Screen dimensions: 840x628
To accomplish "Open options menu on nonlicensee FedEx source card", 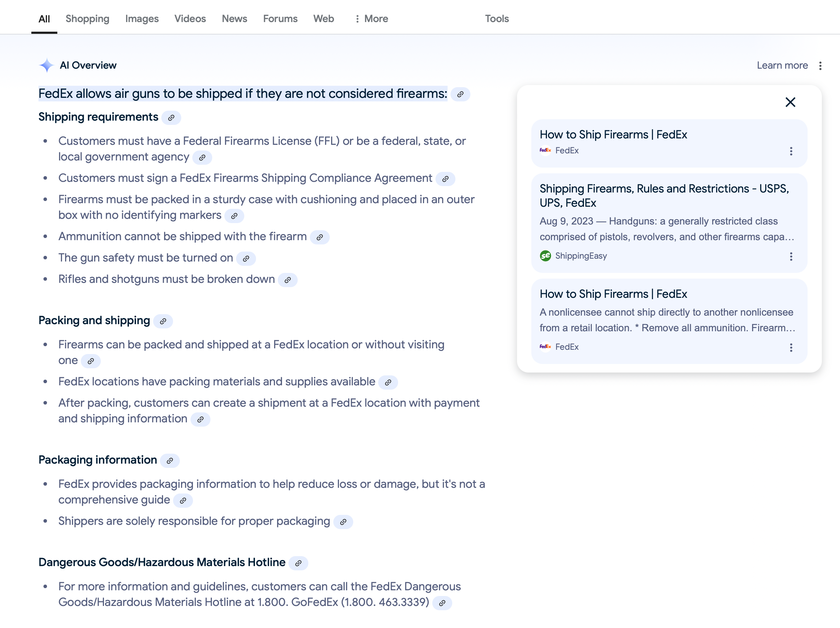I will point(791,348).
